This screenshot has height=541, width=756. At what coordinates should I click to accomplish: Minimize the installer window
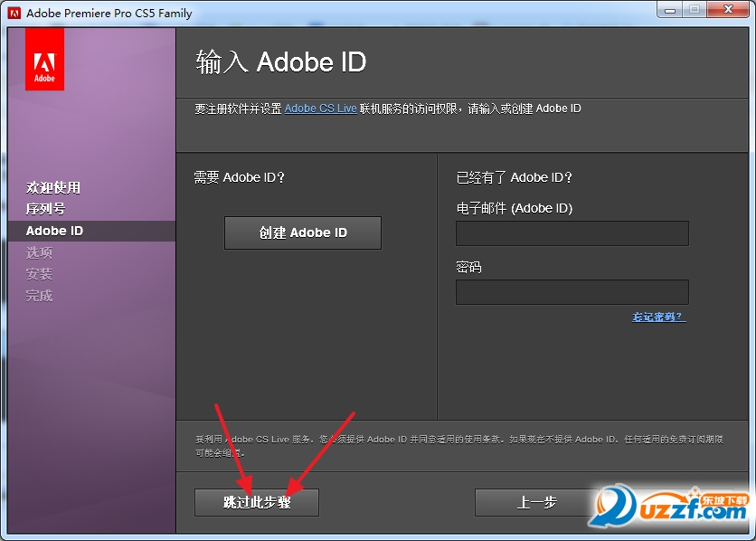[670, 10]
